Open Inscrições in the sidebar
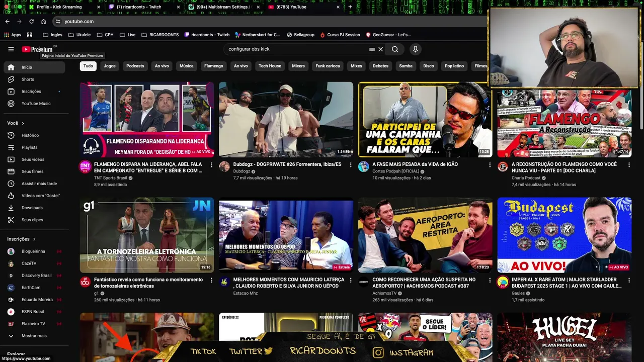This screenshot has width=644, height=362. [x=34, y=92]
